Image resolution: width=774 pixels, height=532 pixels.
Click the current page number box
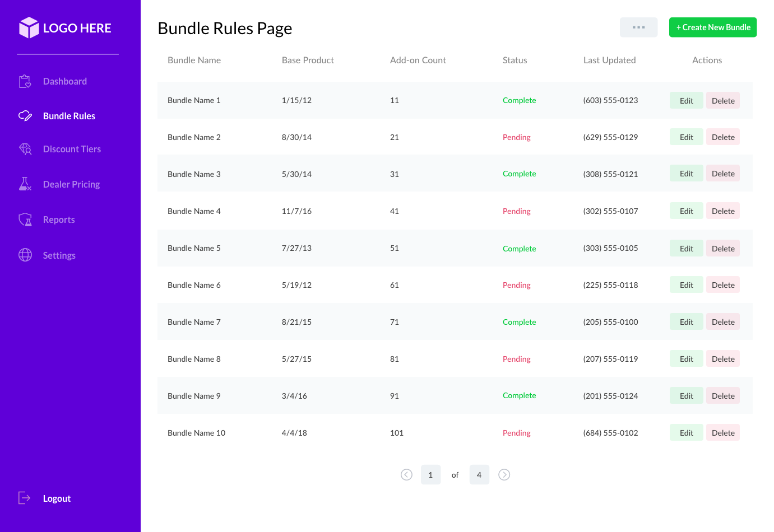tap(430, 475)
